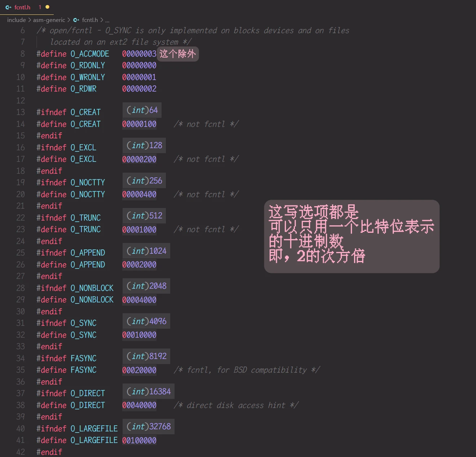476x457 pixels.
Task: Click line number 22 in the gutter
Action: pos(21,217)
